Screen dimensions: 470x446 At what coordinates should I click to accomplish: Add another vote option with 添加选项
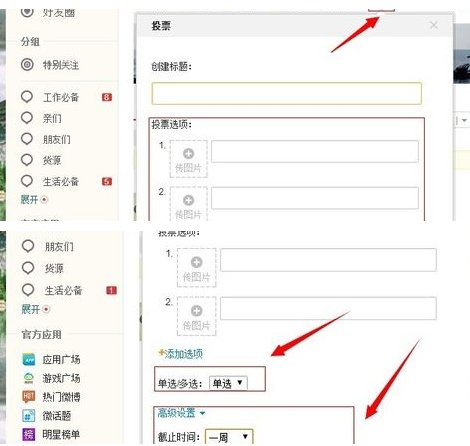(180, 353)
